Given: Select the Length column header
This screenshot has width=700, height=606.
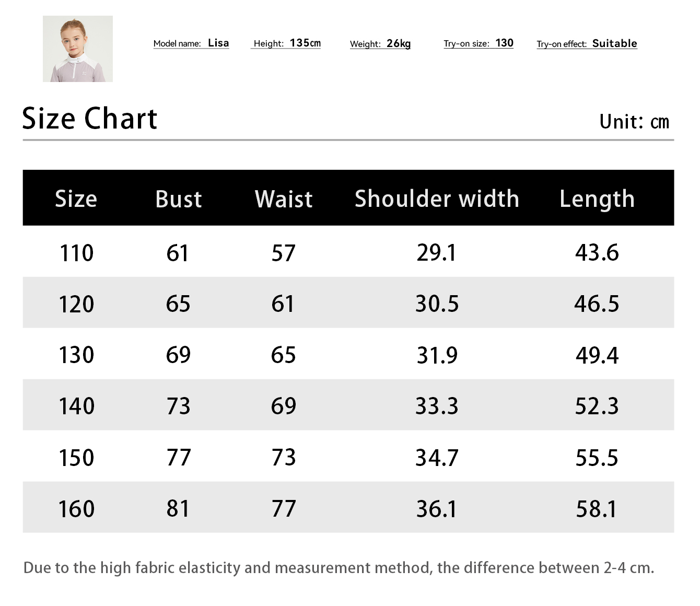Looking at the screenshot, I should [597, 200].
